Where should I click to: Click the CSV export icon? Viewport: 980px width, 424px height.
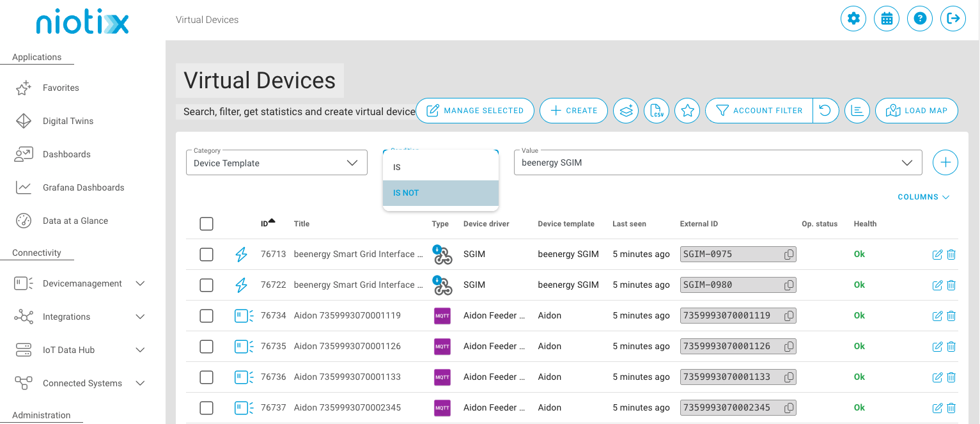click(x=657, y=111)
